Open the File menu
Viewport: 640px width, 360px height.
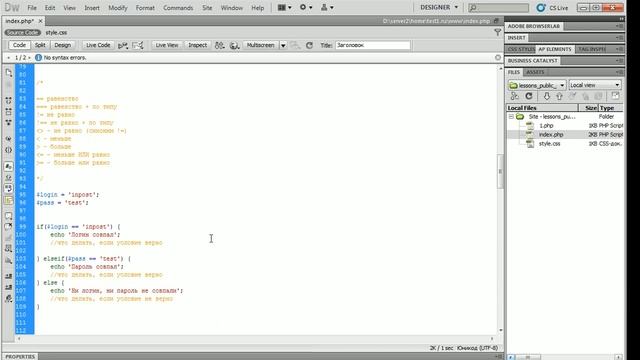(x=32, y=8)
